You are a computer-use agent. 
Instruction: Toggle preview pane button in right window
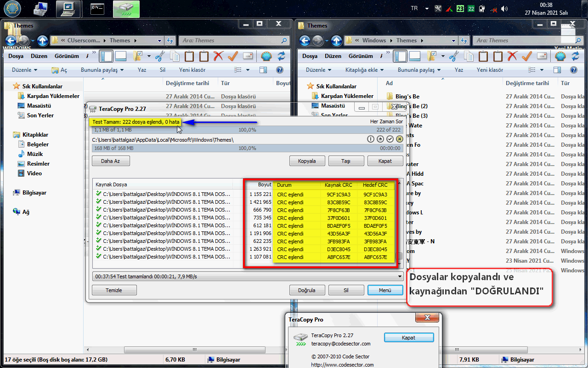coord(557,70)
